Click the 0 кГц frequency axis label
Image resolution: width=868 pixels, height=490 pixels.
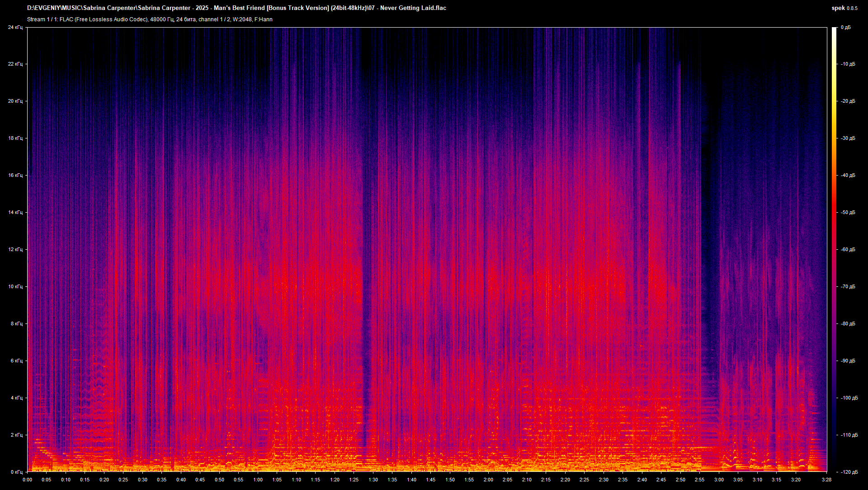pyautogui.click(x=16, y=472)
